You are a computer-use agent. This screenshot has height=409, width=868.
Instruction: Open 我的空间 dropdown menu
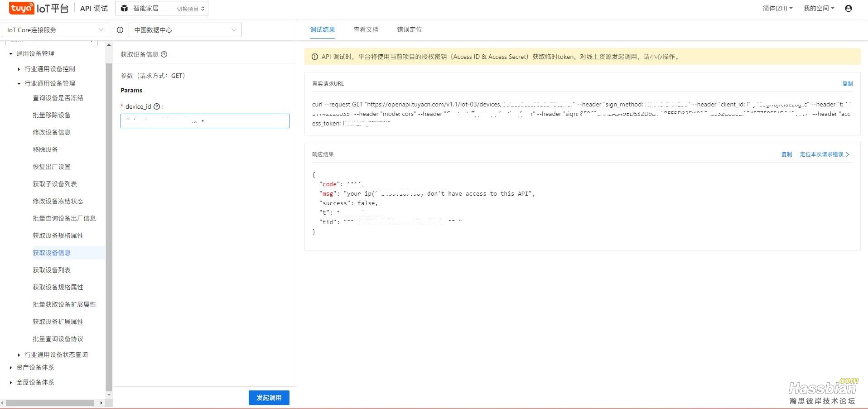point(819,8)
